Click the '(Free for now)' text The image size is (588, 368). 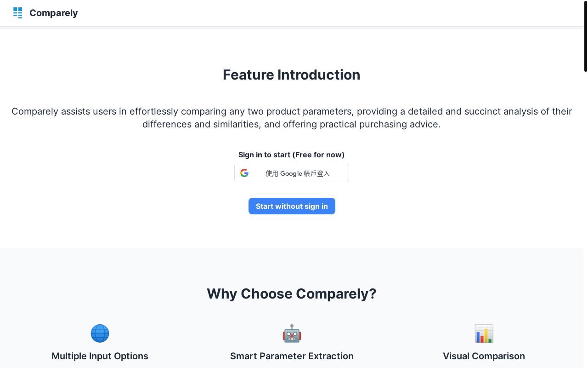pyautogui.click(x=318, y=155)
